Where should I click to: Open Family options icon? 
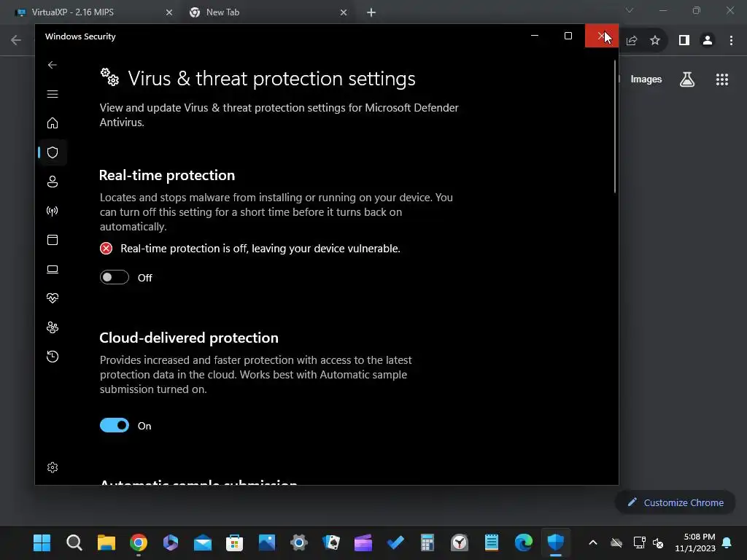coord(53,327)
